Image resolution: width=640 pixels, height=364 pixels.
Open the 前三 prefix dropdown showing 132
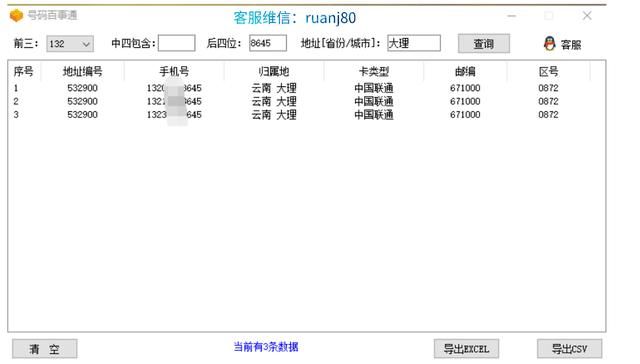coord(70,44)
